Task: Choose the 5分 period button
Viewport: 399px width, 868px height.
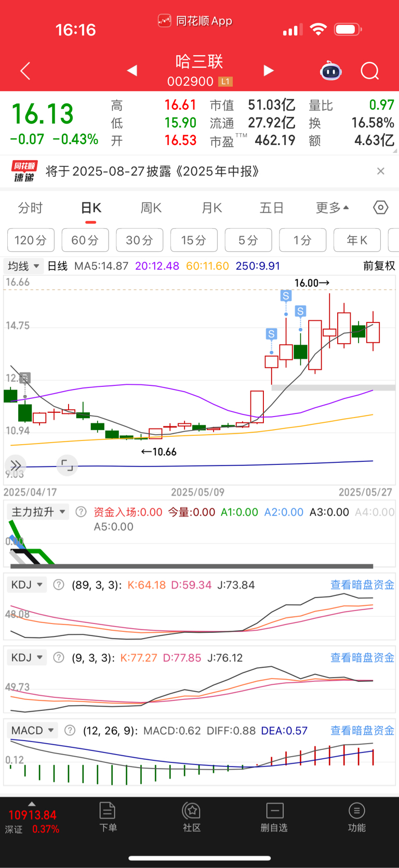Action: coord(248,240)
